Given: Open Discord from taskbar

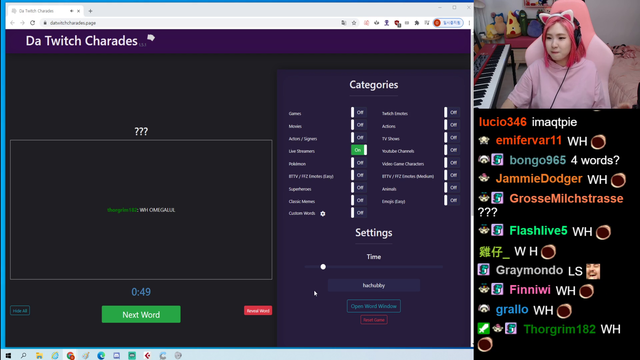Looking at the screenshot, I should point(116,356).
